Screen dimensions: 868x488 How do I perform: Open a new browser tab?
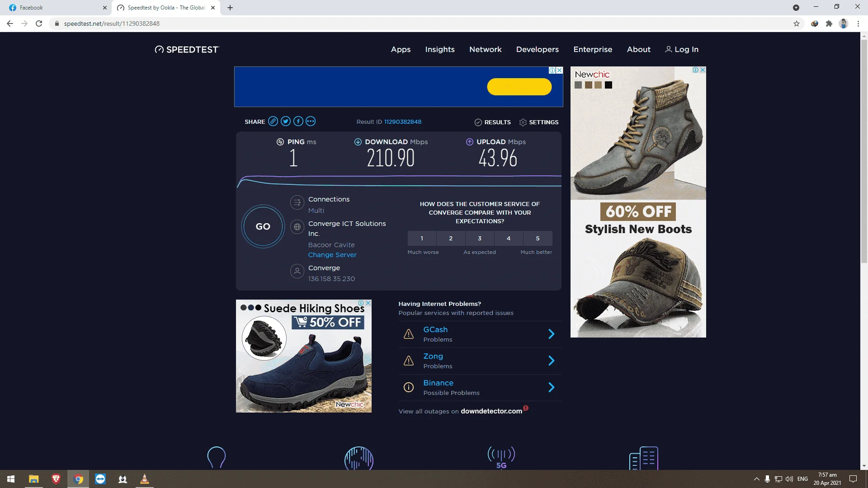pyautogui.click(x=230, y=8)
